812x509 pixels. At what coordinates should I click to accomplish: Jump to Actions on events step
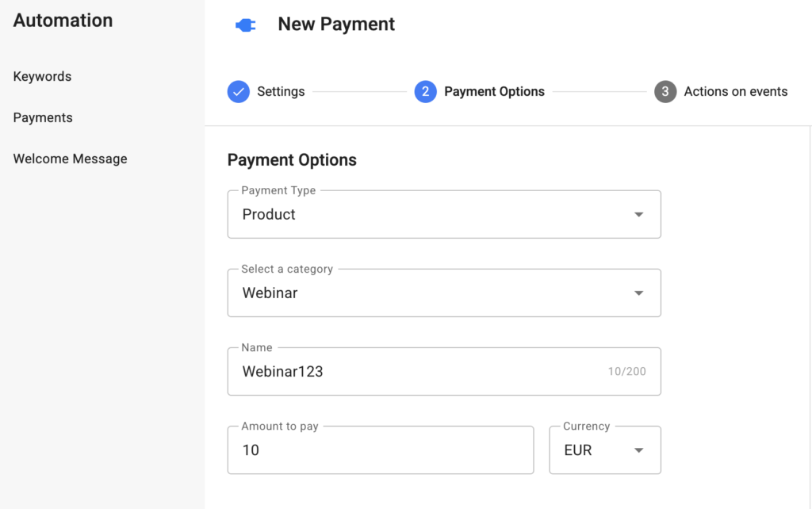[735, 92]
